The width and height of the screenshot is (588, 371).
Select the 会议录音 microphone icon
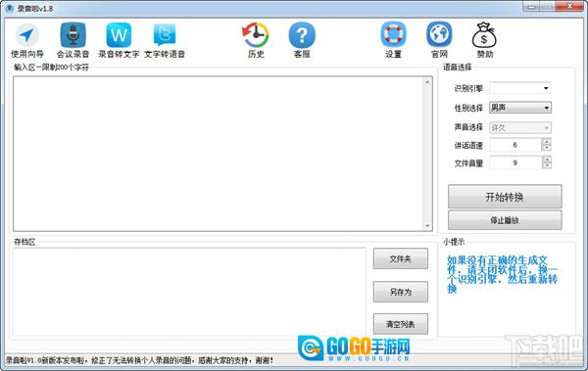tap(73, 40)
